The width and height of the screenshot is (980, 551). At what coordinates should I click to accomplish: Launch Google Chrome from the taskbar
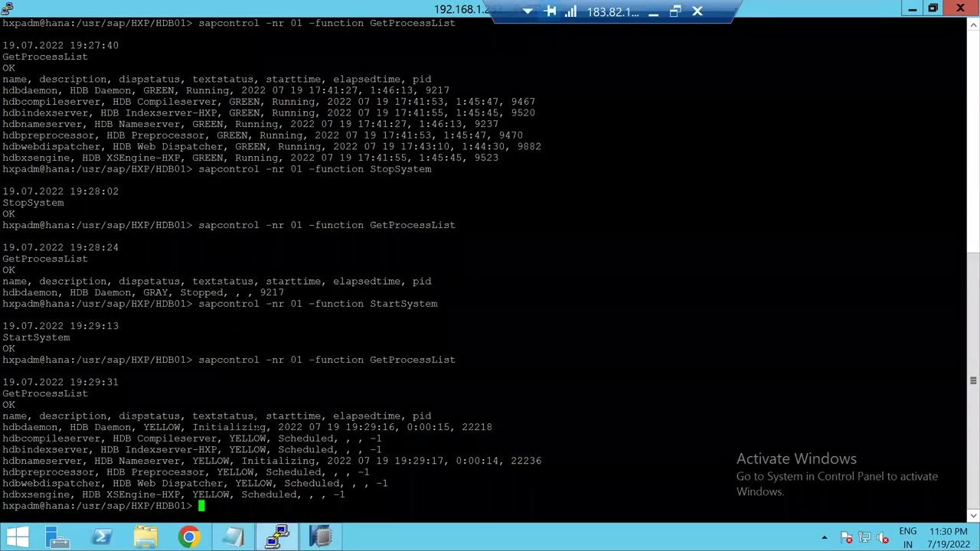pyautogui.click(x=189, y=536)
